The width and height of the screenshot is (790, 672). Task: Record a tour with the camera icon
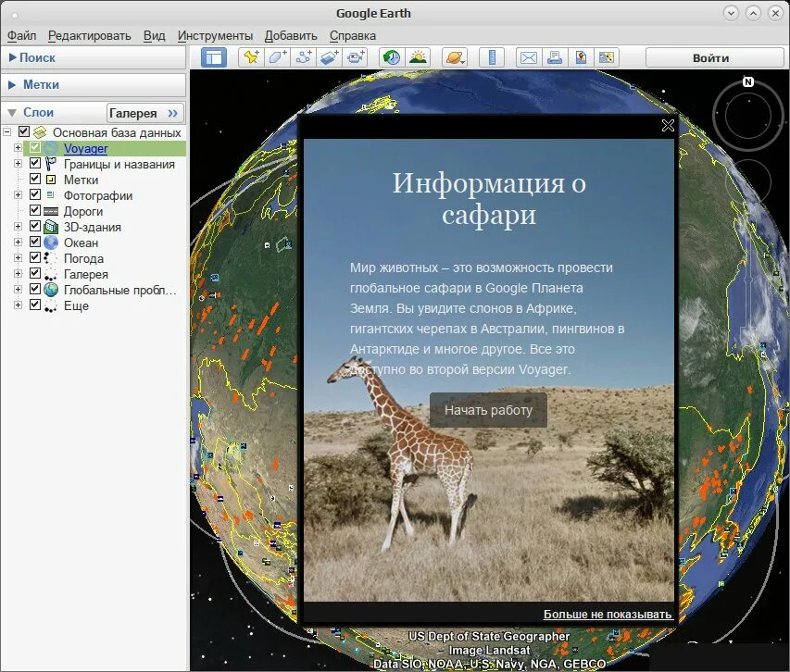pyautogui.click(x=356, y=57)
